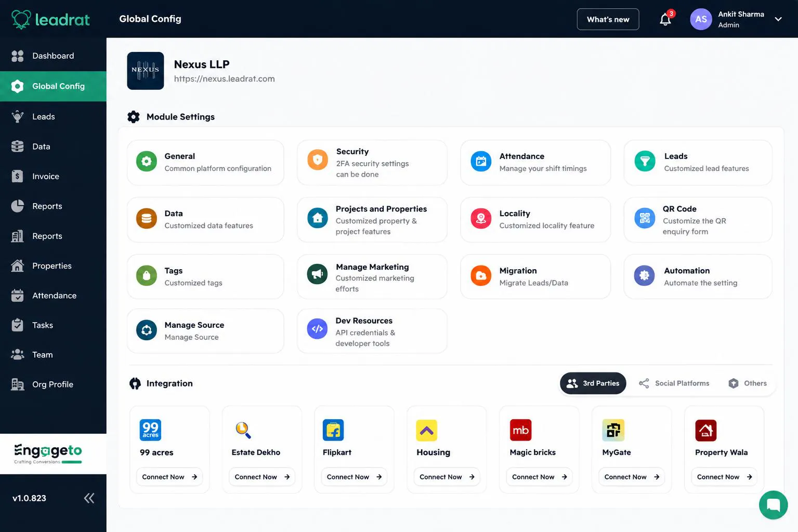Switch to the Others integration tab
The height and width of the screenshot is (532, 798).
click(748, 383)
